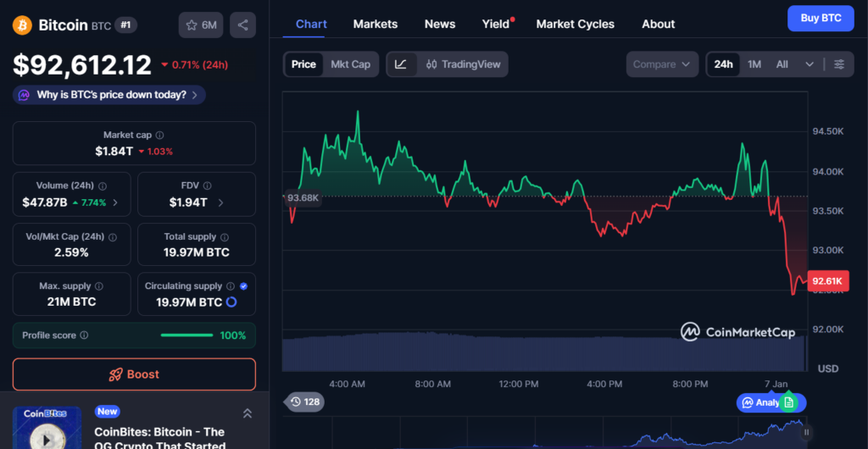Screen dimensions: 868x449
Task: Open the Compare dropdown
Action: (x=663, y=64)
